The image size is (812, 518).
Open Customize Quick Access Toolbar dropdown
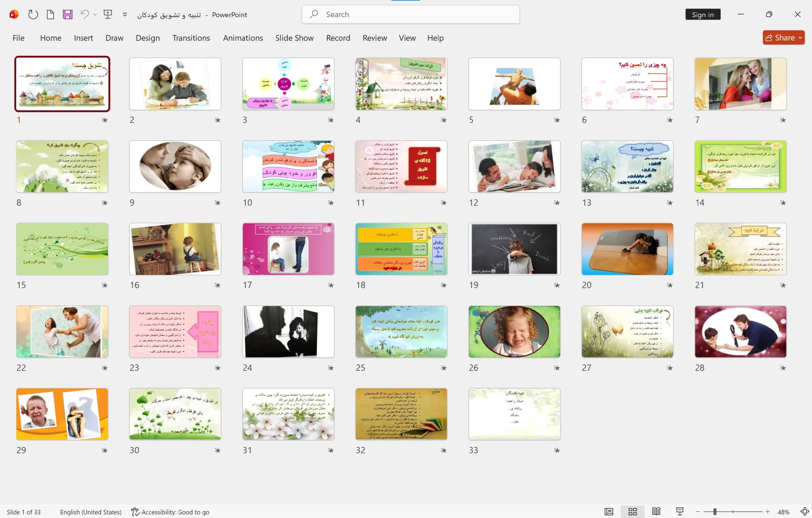click(125, 15)
